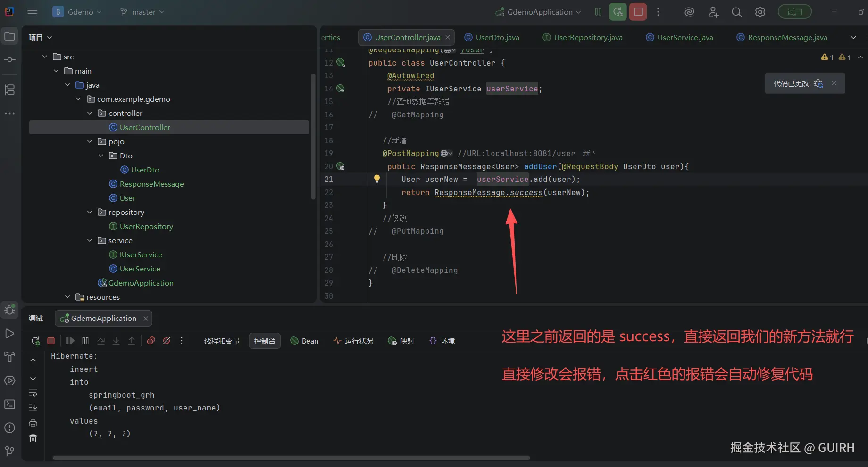The width and height of the screenshot is (868, 467).
Task: Open more run actions vertical dots
Action: tap(658, 12)
